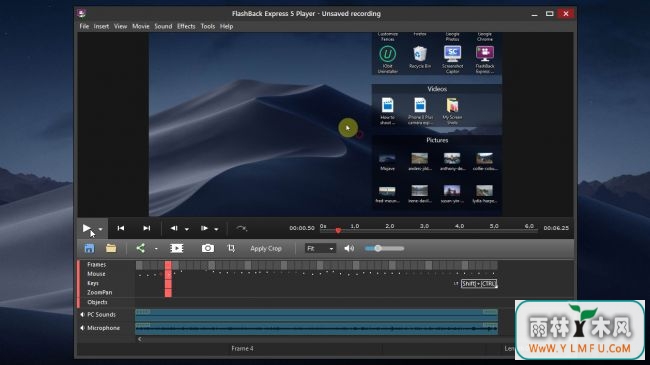The height and width of the screenshot is (365, 650).
Task: Mute the Microphone track
Action: point(82,328)
